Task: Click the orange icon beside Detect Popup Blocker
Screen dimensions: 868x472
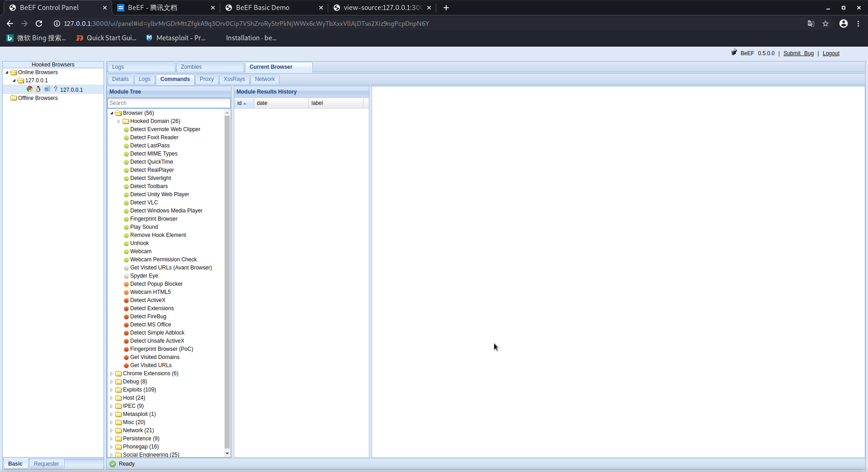Action: tap(126, 284)
